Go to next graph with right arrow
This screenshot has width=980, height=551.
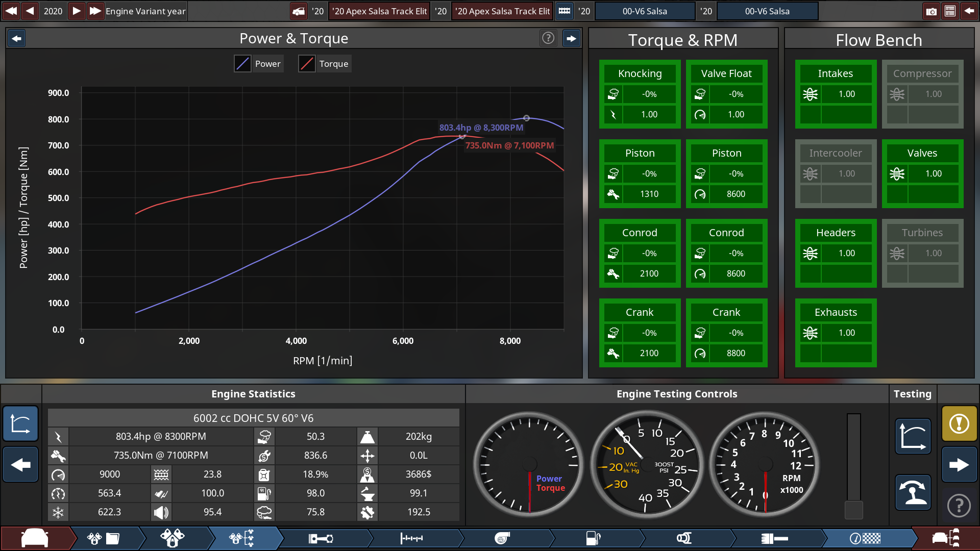click(571, 38)
